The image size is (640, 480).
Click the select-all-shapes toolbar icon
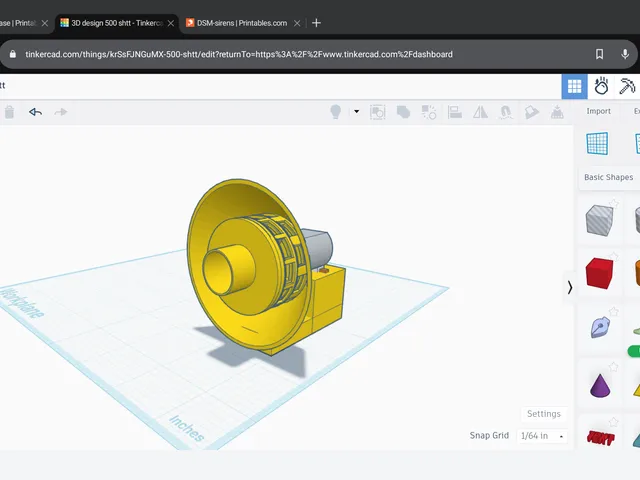tap(378, 112)
